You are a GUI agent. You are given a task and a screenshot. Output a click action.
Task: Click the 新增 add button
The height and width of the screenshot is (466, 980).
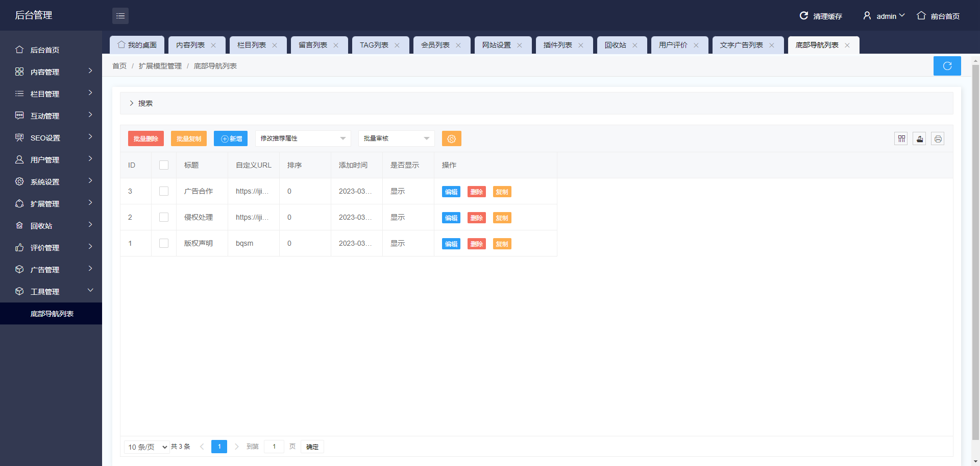pos(231,138)
